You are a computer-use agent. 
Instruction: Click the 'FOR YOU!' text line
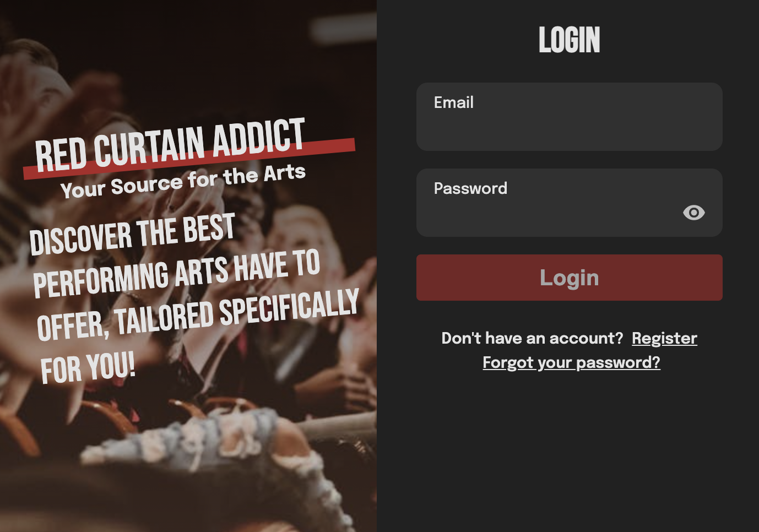(x=88, y=367)
